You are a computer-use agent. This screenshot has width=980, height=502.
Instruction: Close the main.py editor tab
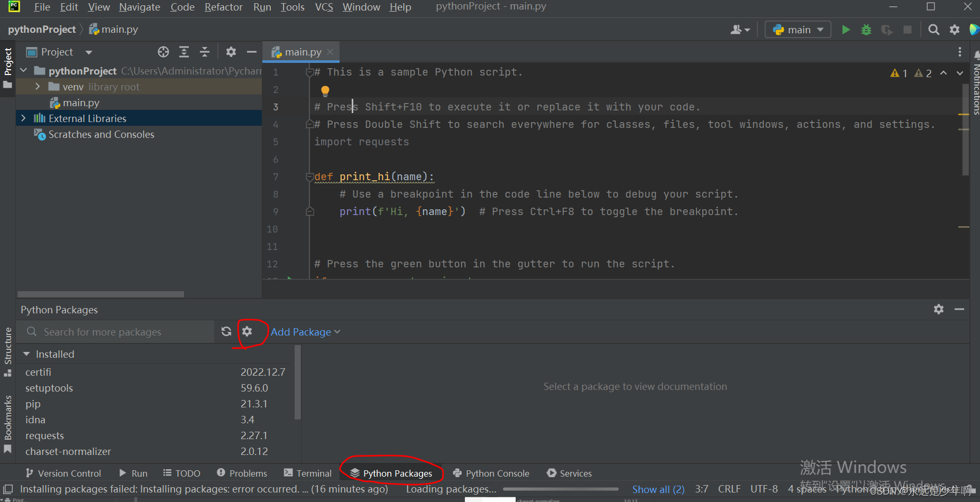(x=330, y=52)
